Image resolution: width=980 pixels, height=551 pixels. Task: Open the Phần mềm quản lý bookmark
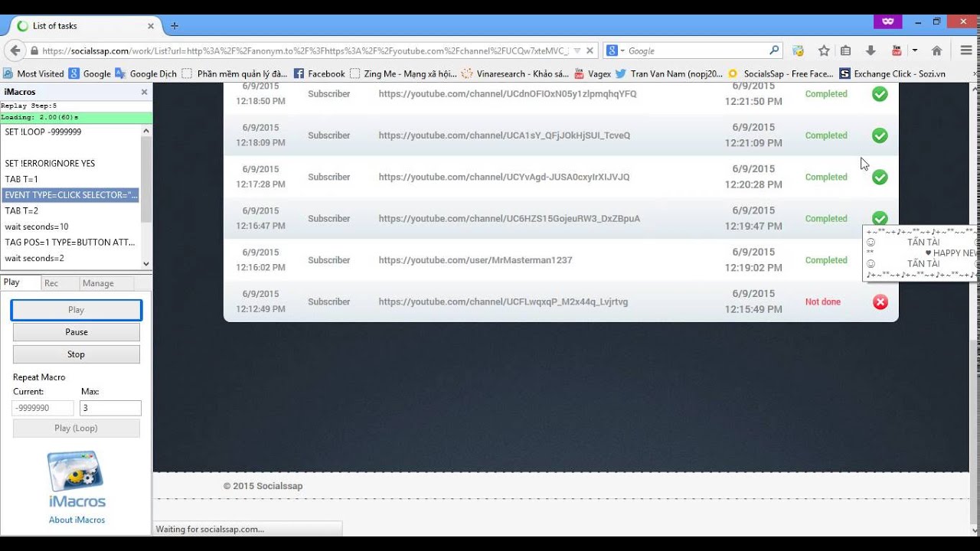[234, 73]
